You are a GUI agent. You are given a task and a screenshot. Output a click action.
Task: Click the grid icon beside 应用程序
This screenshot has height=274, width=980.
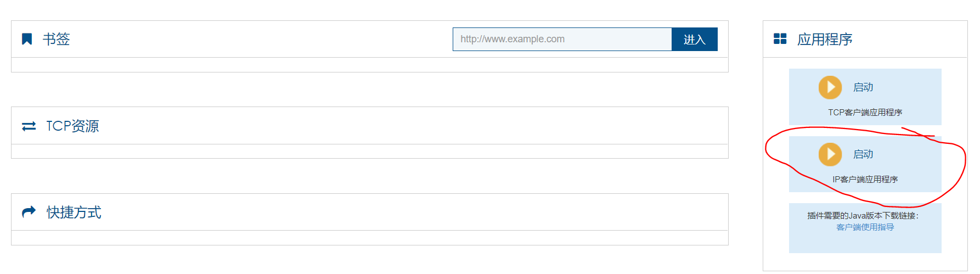[780, 39]
